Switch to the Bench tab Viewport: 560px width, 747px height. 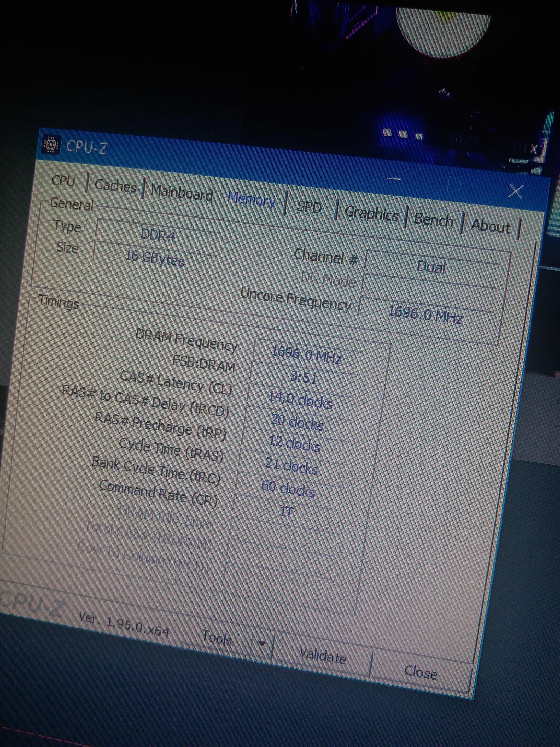[x=433, y=220]
